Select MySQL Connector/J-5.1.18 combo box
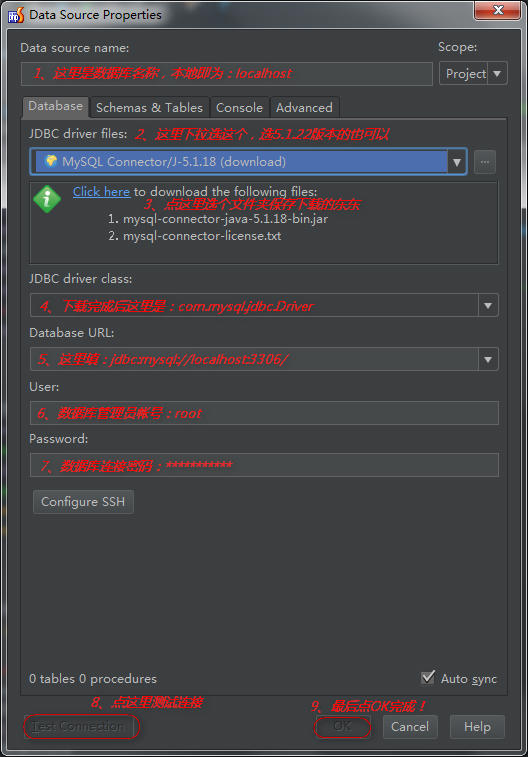The height and width of the screenshot is (757, 528). point(248,162)
